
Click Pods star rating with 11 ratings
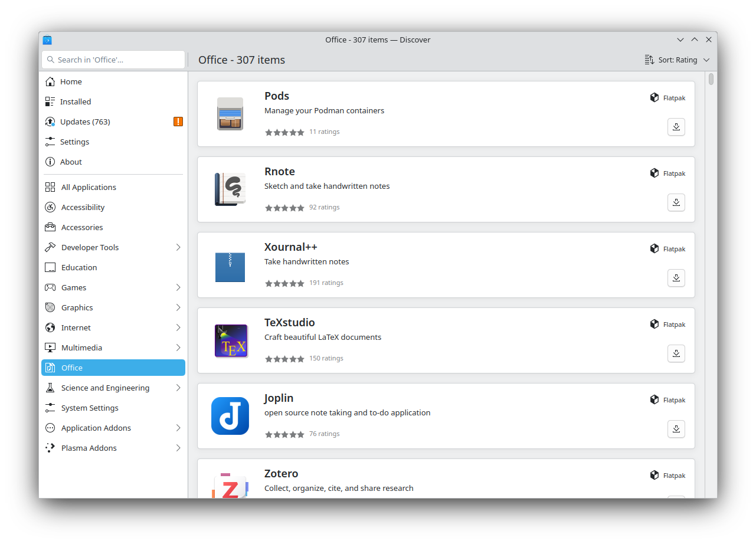click(284, 132)
